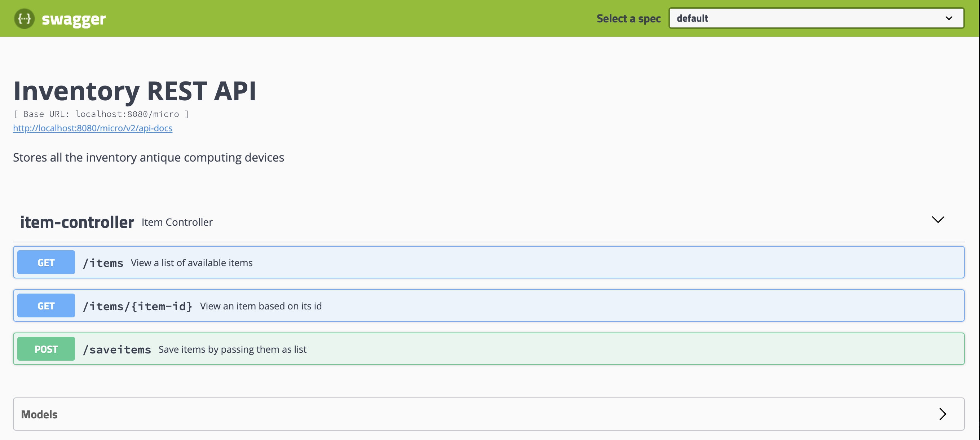Click GET badge for /items

[x=46, y=263]
